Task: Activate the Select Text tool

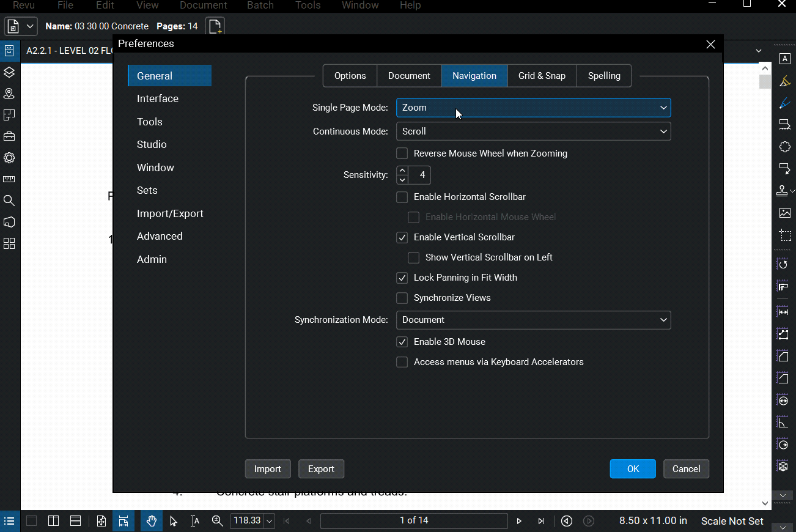Action: point(194,521)
